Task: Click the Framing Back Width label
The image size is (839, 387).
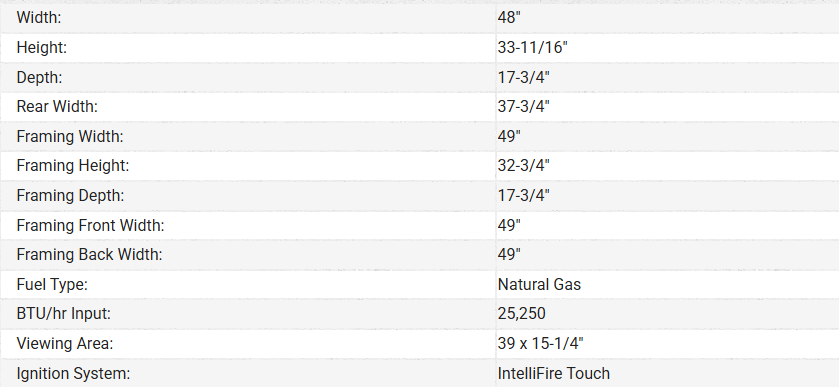Action: 89,255
